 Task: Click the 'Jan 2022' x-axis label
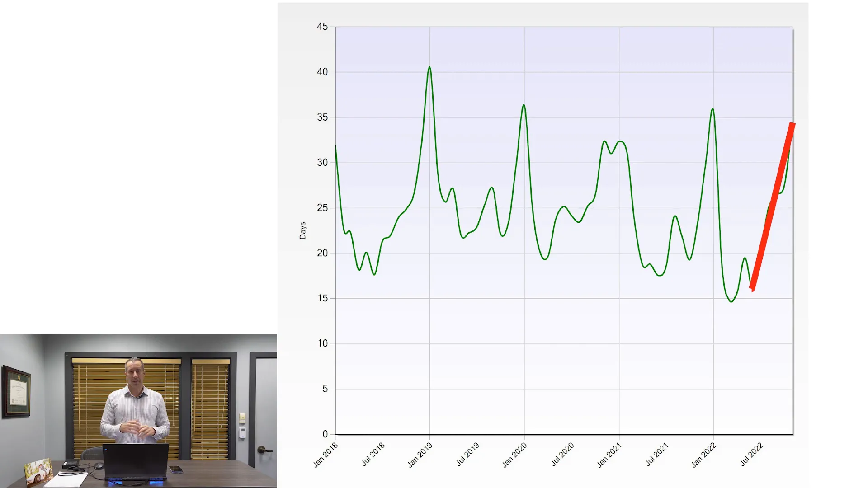(704, 455)
